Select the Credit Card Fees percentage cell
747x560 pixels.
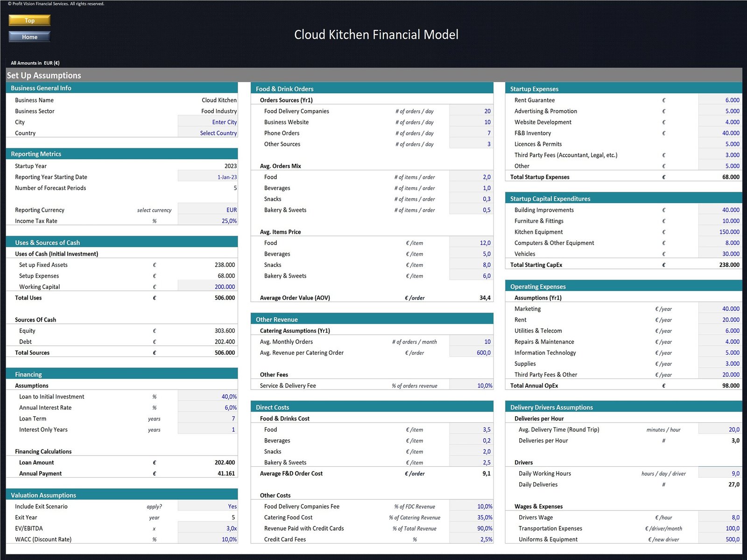[472, 539]
